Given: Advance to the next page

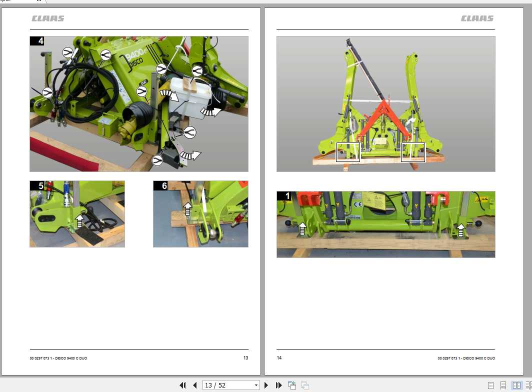Looking at the screenshot, I should tap(266, 385).
